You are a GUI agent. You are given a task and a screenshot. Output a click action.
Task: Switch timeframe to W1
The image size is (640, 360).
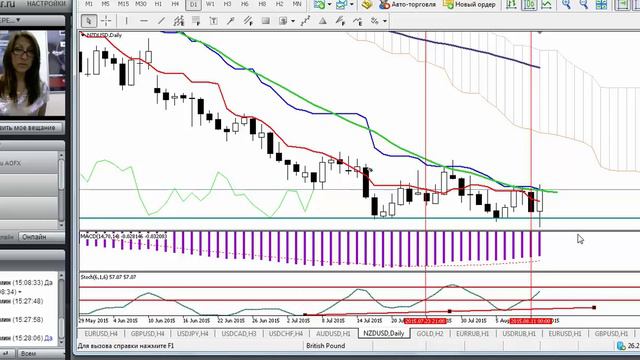pyautogui.click(x=210, y=4)
